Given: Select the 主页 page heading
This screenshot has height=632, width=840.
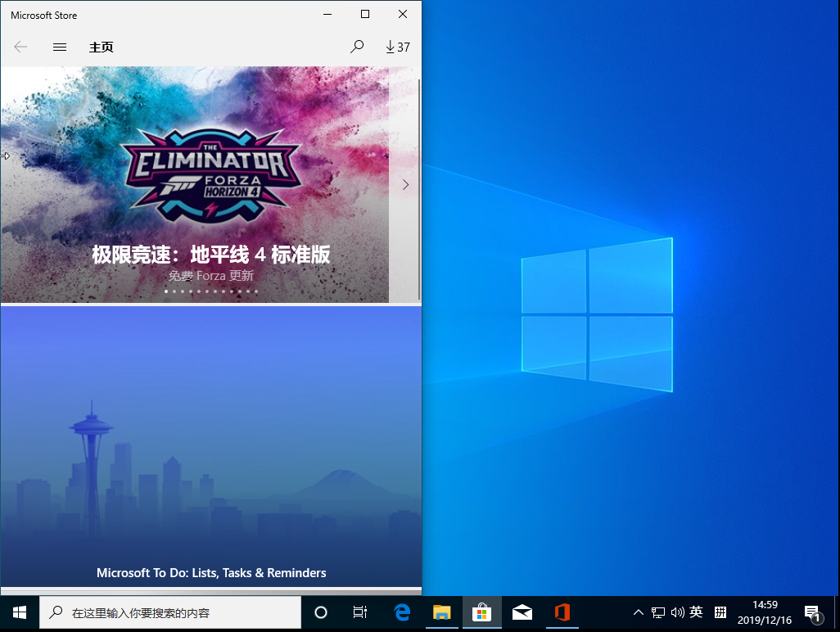Looking at the screenshot, I should pos(102,47).
